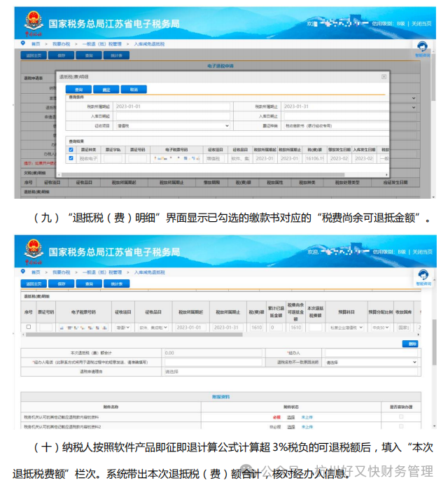Click blue 删除 button below lower table
Image resolution: width=448 pixels, height=490 pixels.
pyautogui.click(x=410, y=344)
